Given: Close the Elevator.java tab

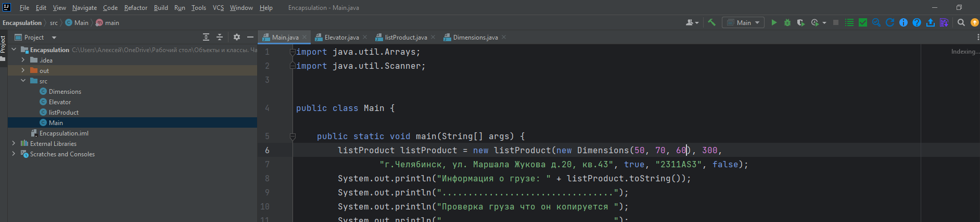Looking at the screenshot, I should 365,37.
